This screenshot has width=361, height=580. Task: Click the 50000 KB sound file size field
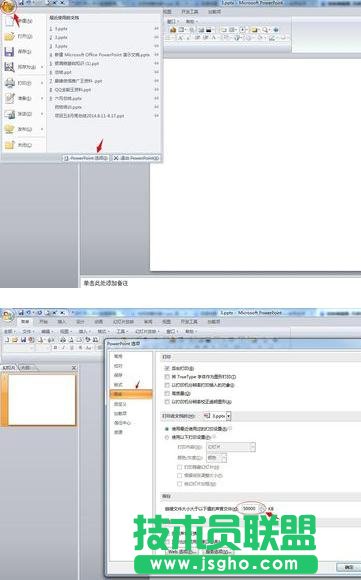click(x=250, y=509)
